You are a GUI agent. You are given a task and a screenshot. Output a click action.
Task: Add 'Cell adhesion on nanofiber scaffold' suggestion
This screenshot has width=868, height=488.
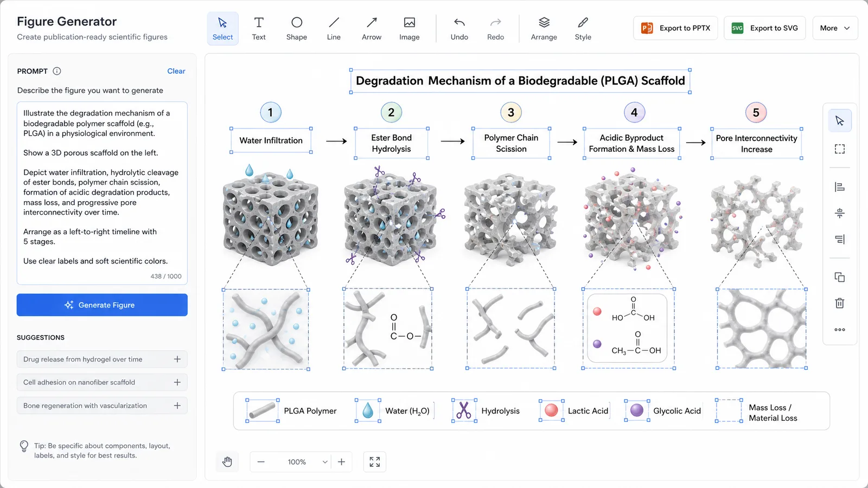177,382
